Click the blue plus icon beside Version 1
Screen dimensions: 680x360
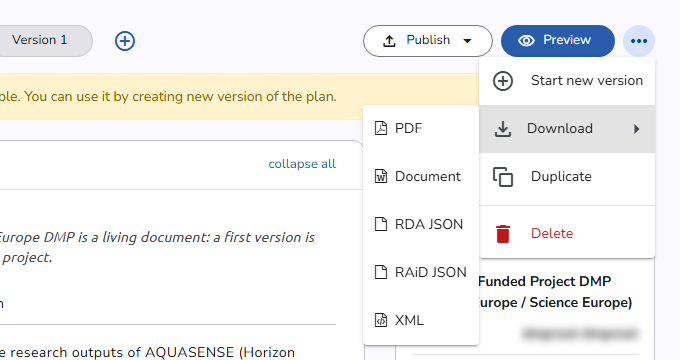(125, 41)
